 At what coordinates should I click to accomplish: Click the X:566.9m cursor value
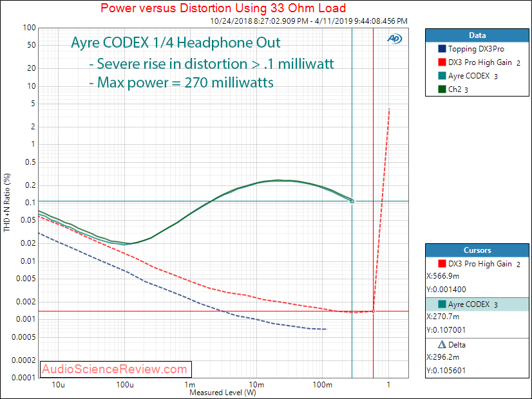[x=442, y=276]
